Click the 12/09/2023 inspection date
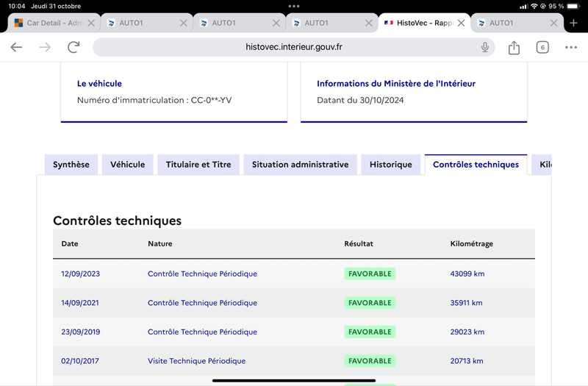The image size is (588, 386). click(x=80, y=274)
